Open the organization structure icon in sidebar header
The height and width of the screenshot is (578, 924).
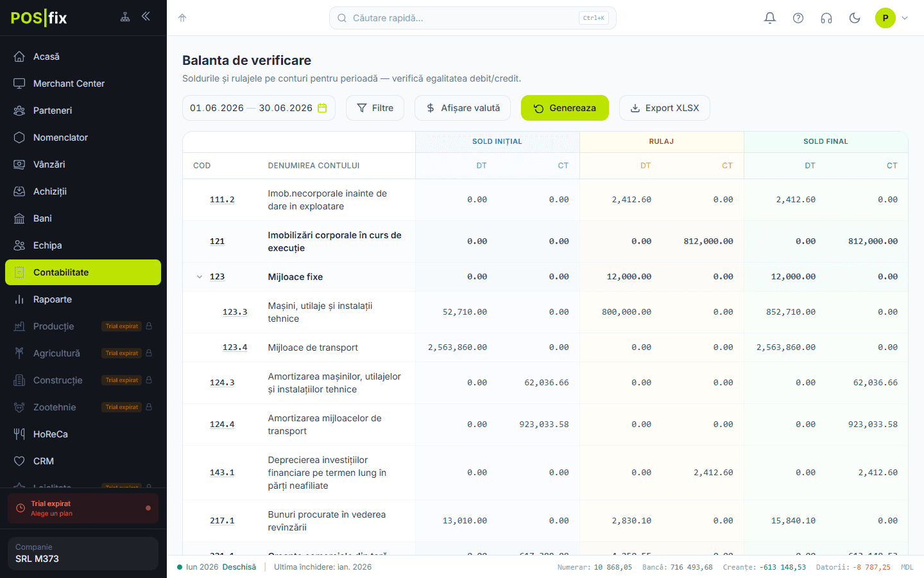pyautogui.click(x=125, y=17)
